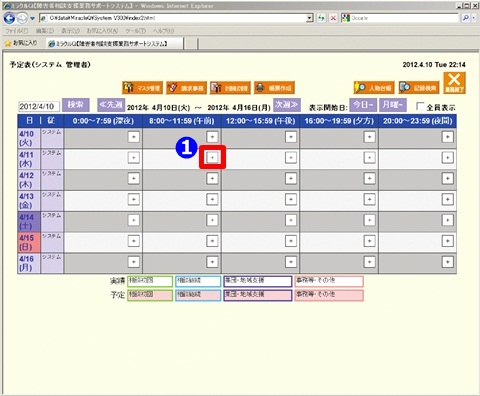
Task: Add entry for 4/11 16:00~19:59 slot
Action: 369,157
